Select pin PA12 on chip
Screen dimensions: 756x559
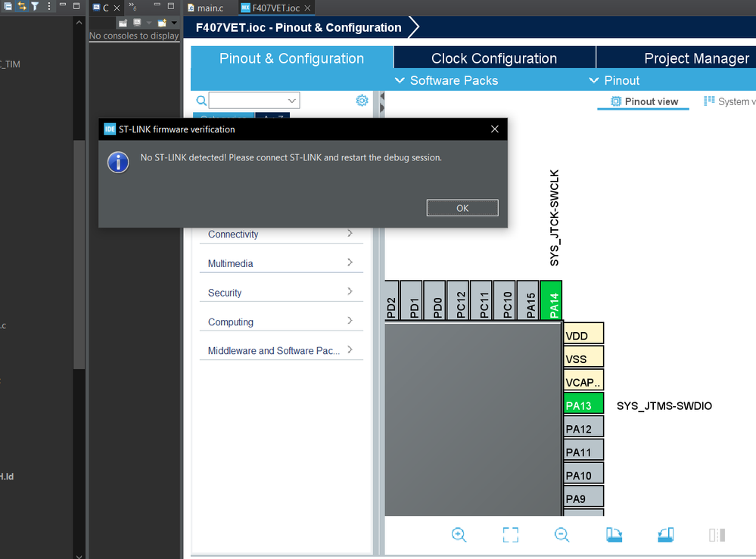[x=583, y=427]
